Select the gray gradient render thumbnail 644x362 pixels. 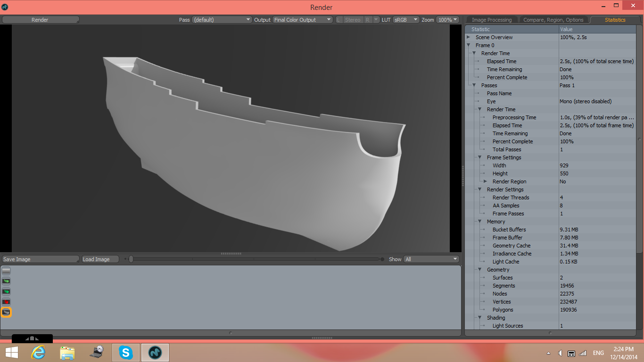(x=6, y=271)
